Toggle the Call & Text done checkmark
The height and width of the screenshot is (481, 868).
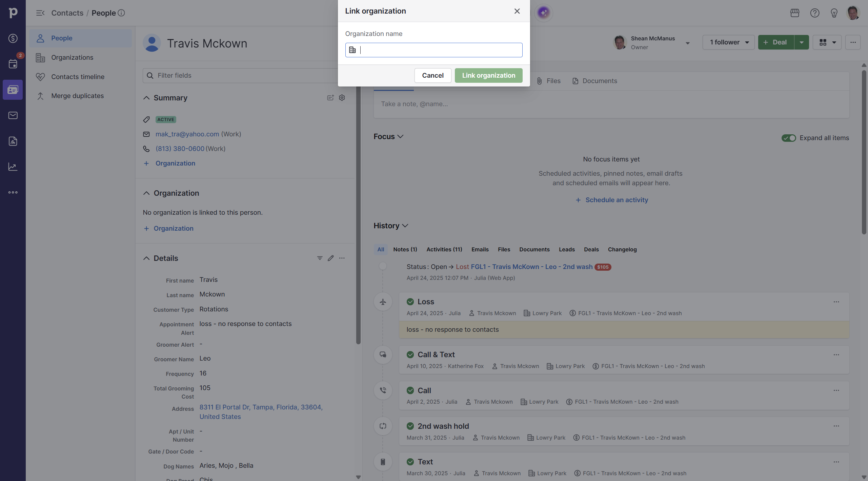[x=410, y=354]
